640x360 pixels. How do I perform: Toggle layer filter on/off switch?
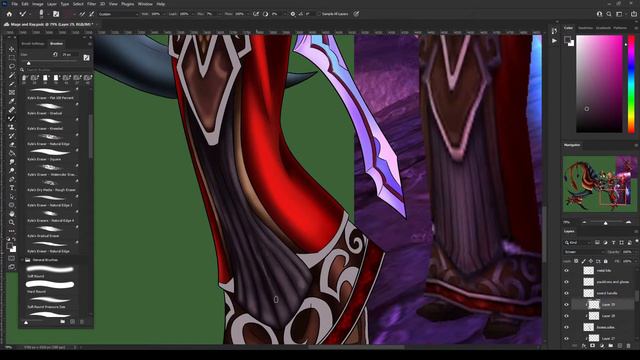(637, 242)
